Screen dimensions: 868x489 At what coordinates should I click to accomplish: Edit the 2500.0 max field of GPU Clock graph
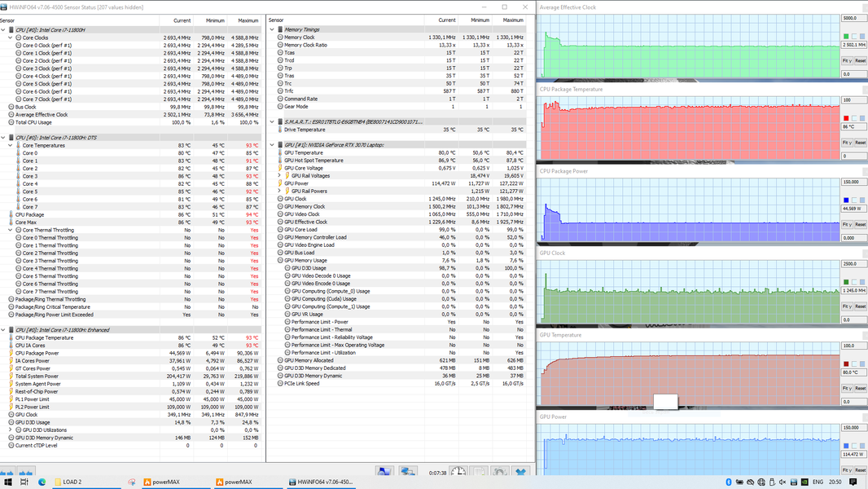click(853, 264)
